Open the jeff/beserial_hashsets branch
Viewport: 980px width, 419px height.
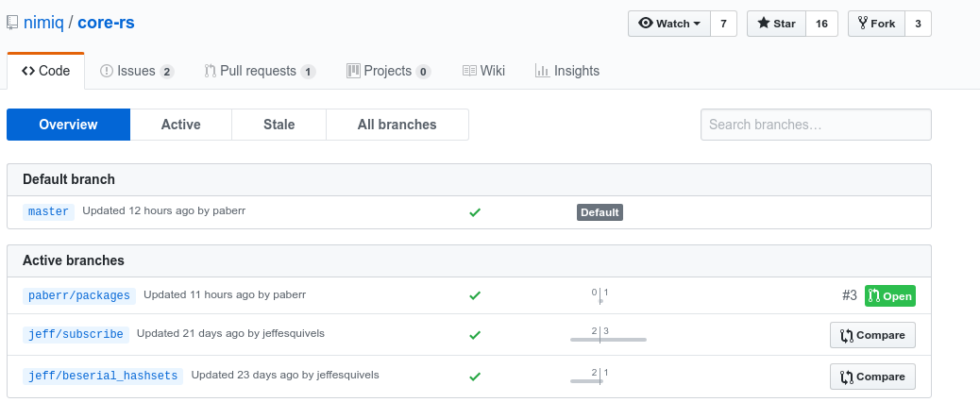tap(103, 376)
